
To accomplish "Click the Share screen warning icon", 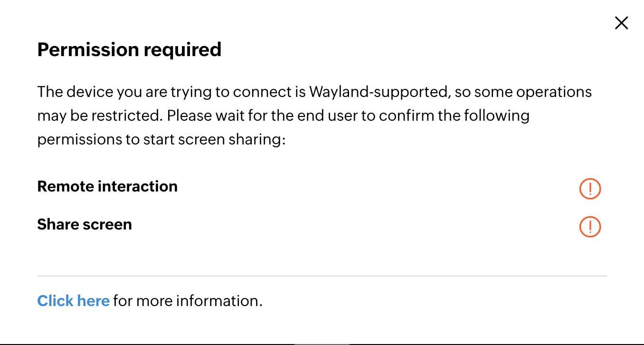I will 590,227.
